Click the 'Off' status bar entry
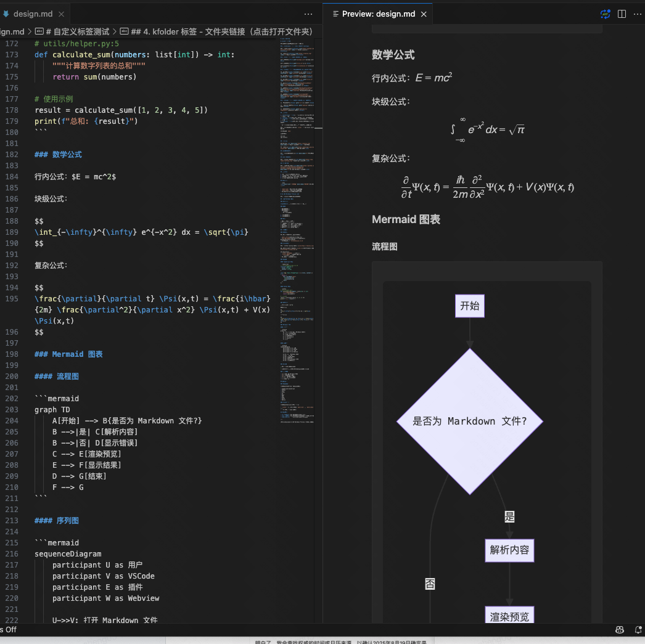Viewport: 645px width, 644px height. (8, 630)
